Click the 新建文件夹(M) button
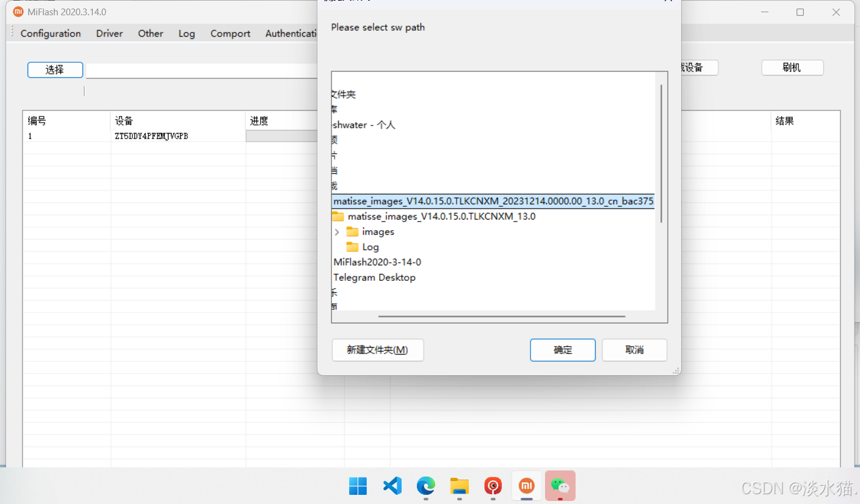 coord(377,350)
